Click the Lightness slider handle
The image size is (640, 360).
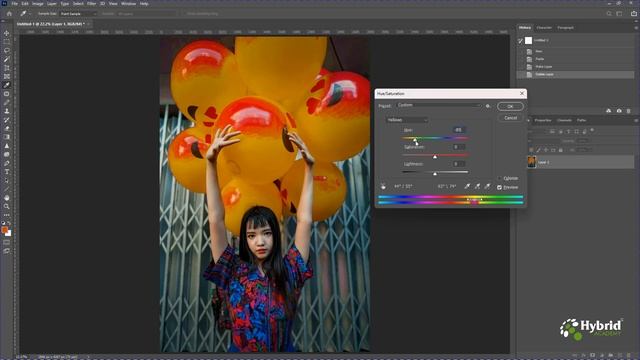(435, 174)
